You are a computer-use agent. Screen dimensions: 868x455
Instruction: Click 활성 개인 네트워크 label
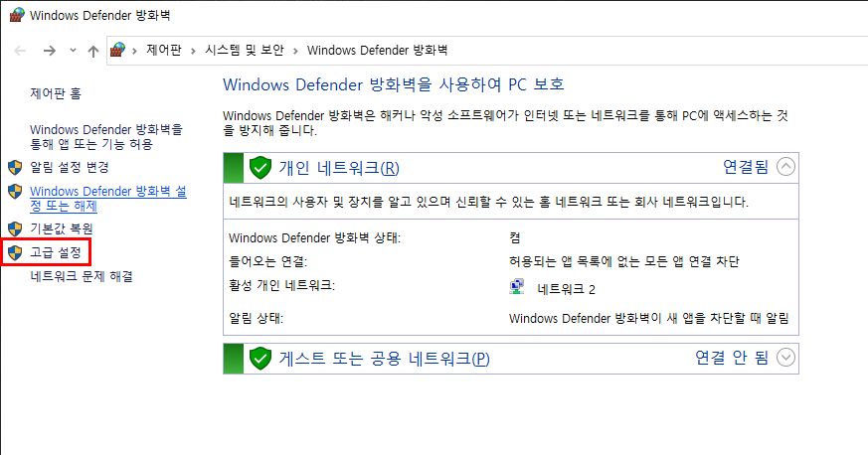[281, 285]
